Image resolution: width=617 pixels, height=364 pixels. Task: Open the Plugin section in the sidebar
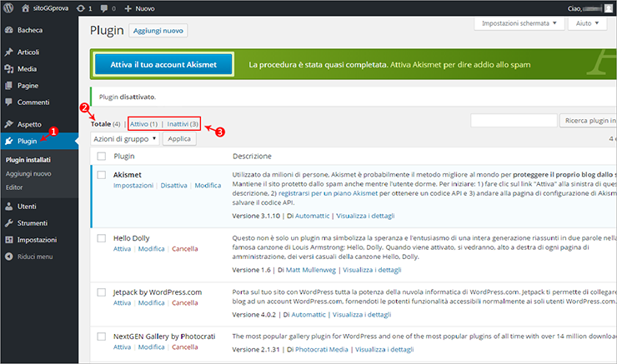tap(39, 141)
